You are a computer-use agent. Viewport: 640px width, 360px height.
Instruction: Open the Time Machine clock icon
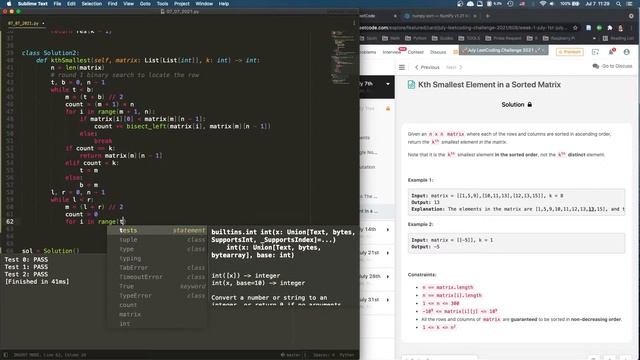click(510, 4)
